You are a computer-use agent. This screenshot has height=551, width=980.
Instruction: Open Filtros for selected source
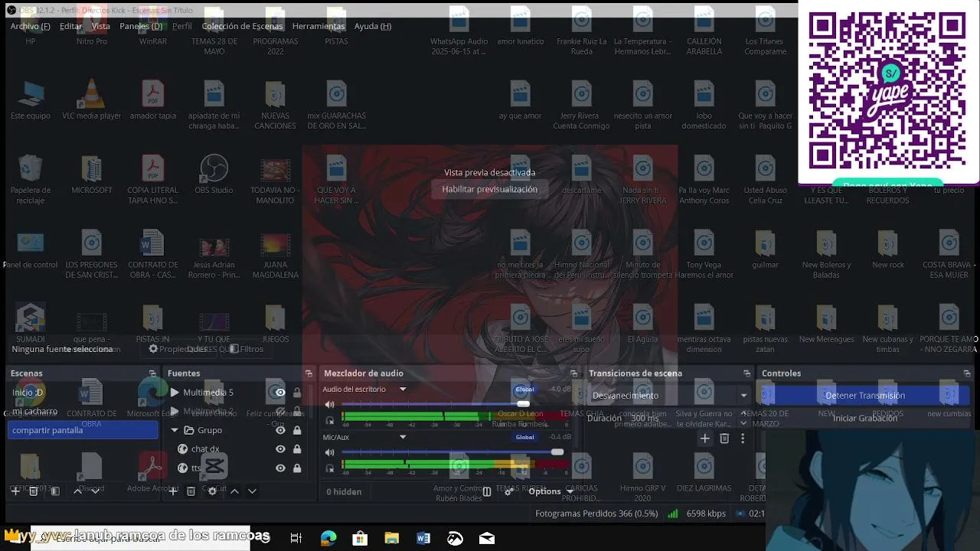(x=246, y=349)
